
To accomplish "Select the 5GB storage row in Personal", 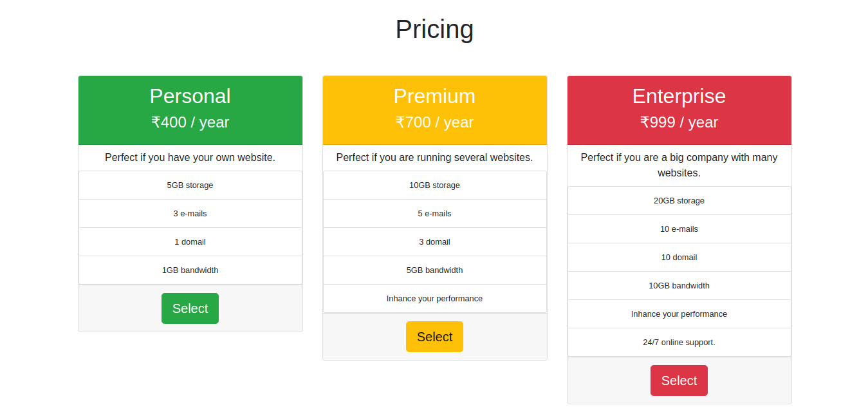I will point(190,185).
